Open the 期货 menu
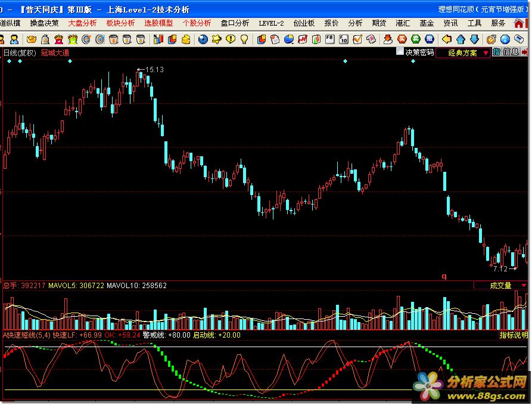Viewport: 532px width, 405px height. [379, 23]
